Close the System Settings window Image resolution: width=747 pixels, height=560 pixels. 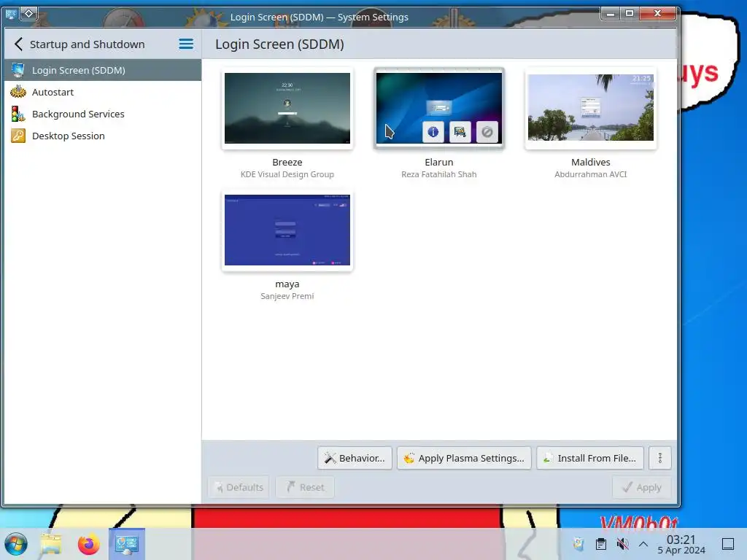(x=657, y=13)
